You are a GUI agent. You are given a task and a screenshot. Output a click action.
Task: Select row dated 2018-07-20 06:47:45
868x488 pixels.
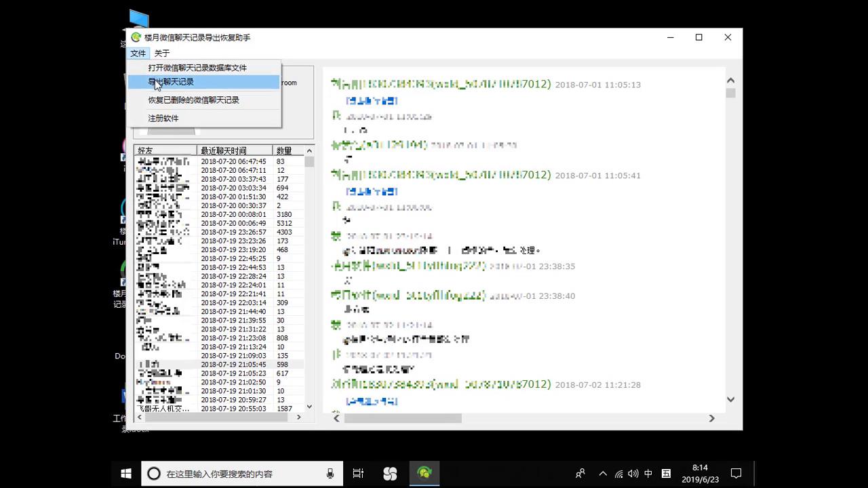[x=219, y=162]
